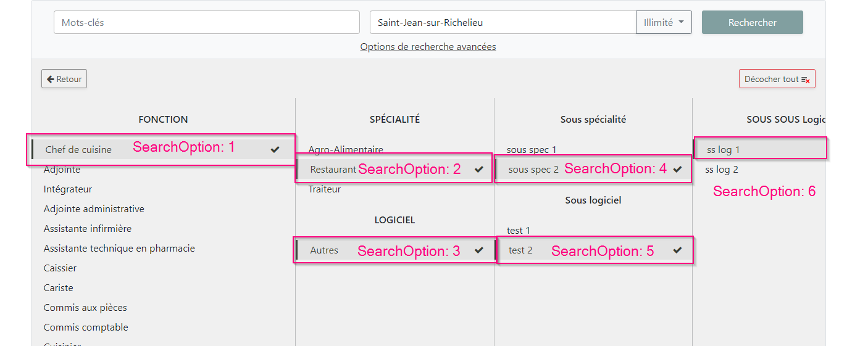This screenshot has width=868, height=346.
Task: Open Options de recherche avancées link
Action: coord(428,47)
